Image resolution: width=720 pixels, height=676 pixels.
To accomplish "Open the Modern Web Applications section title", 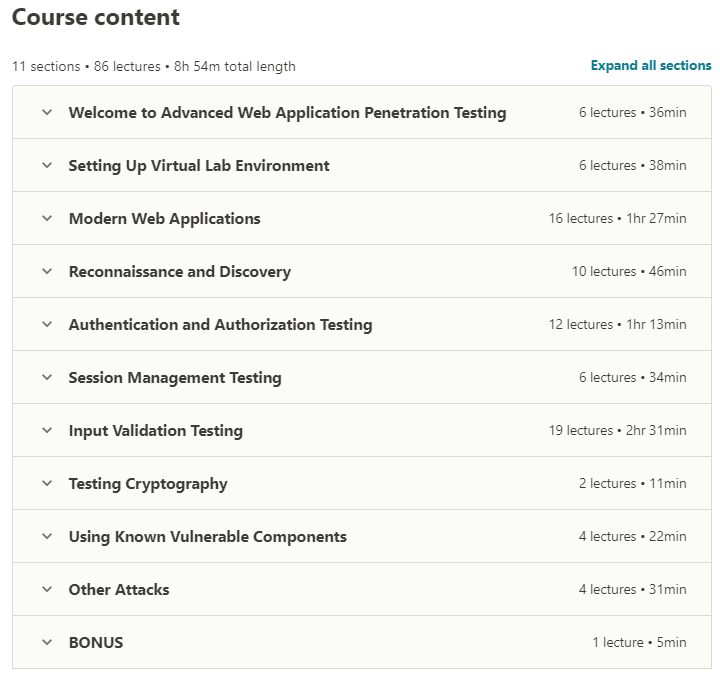I will [164, 219].
